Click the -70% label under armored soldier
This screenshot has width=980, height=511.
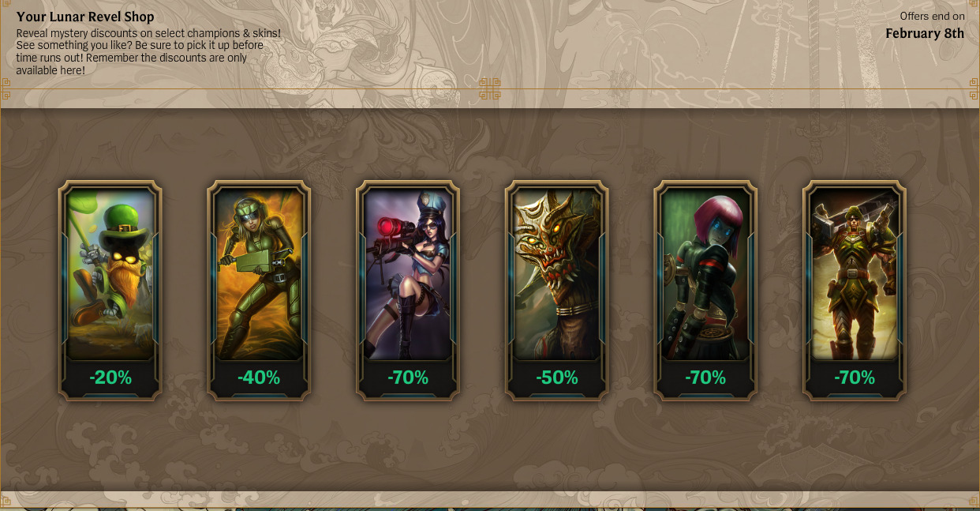855,378
